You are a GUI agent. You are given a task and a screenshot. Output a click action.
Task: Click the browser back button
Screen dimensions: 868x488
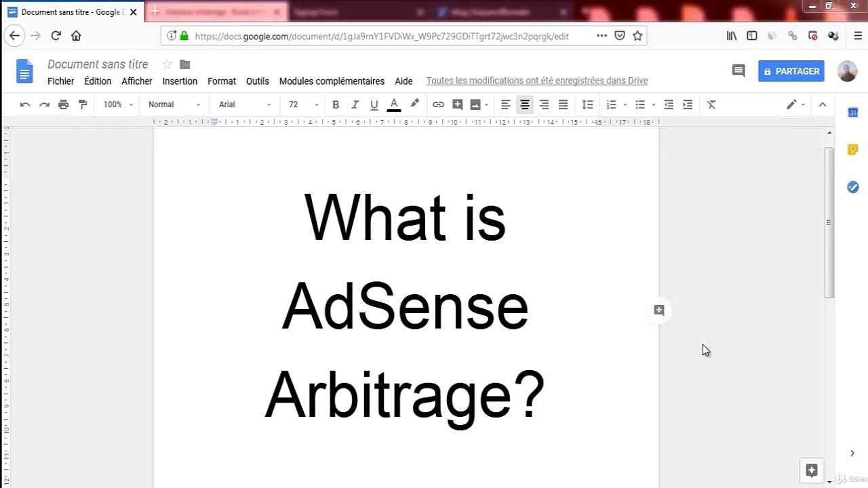coord(14,36)
